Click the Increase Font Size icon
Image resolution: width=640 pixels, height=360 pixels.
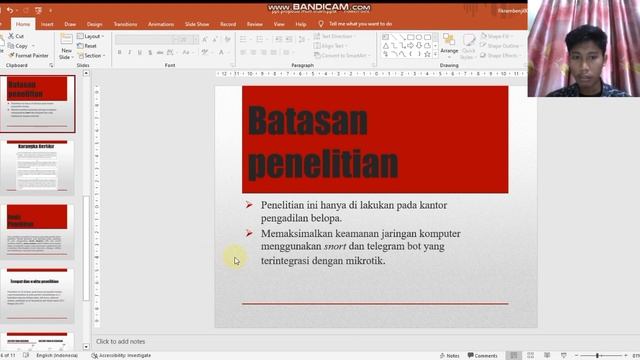point(205,40)
